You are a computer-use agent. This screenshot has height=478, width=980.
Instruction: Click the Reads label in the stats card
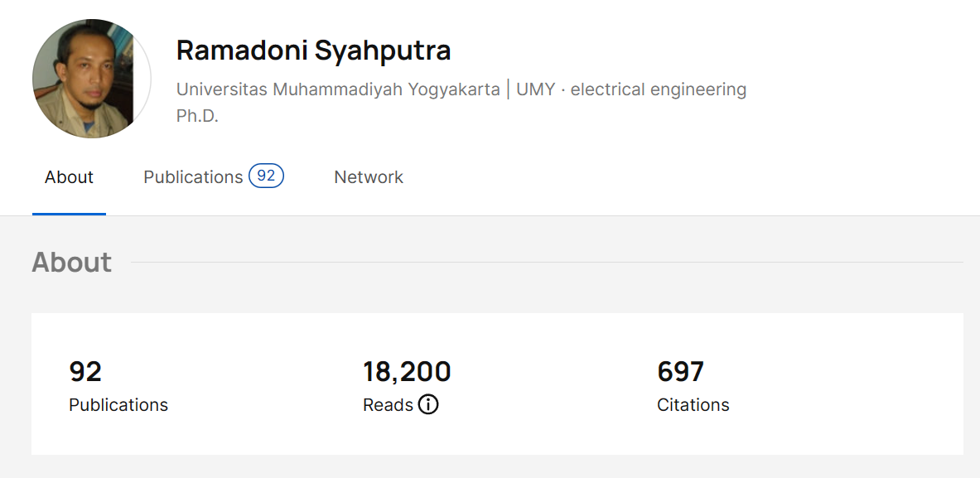pyautogui.click(x=388, y=405)
